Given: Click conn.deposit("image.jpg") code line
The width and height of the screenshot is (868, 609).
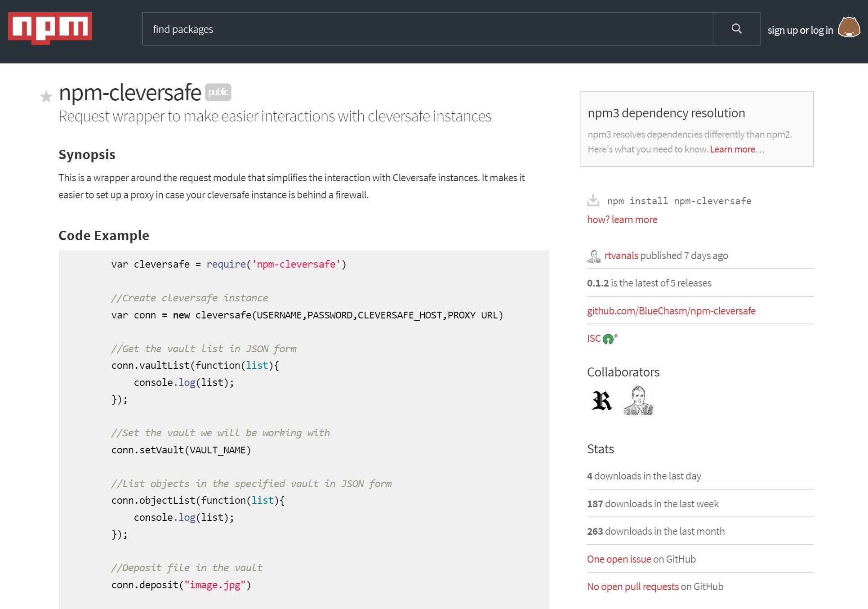Looking at the screenshot, I should [181, 585].
